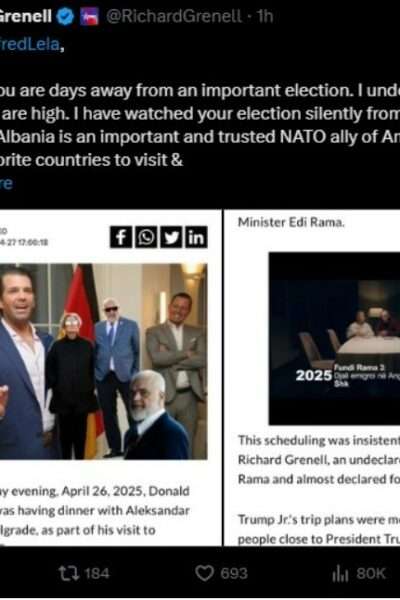
Task: Open the left article image with German flag
Action: (104, 361)
